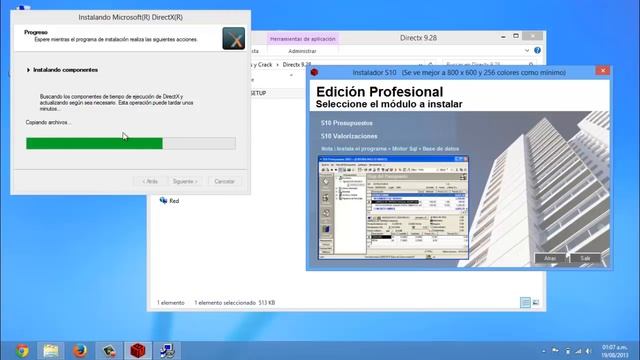Choose S10 Valorizaciones module to install
640x360 pixels.
(349, 136)
